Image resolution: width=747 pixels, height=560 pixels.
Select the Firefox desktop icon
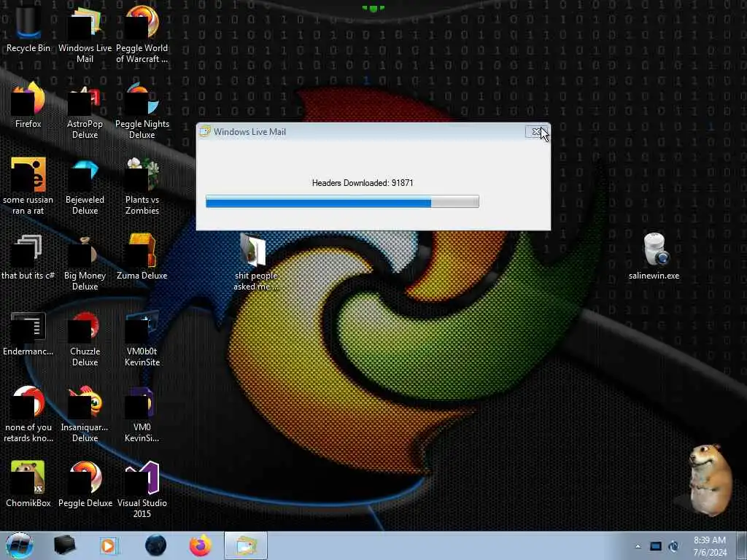(28, 105)
